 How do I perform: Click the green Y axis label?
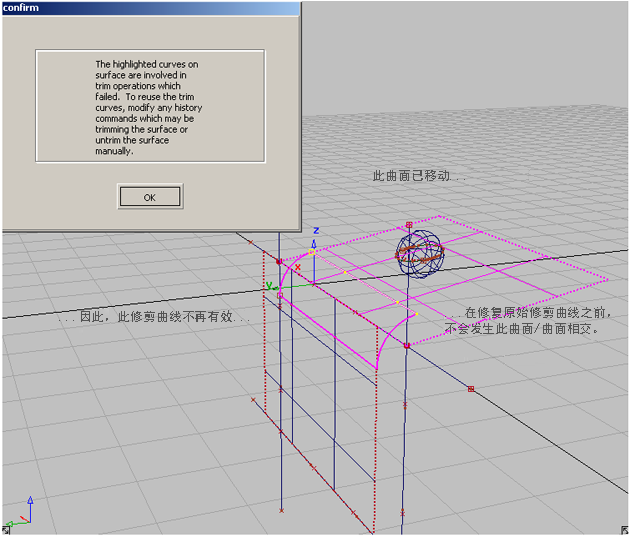pyautogui.click(x=269, y=286)
